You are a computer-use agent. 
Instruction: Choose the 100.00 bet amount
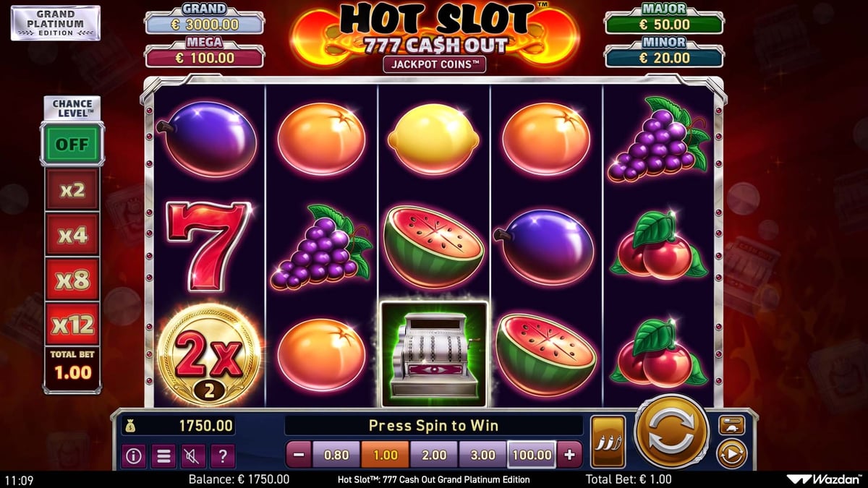coord(532,455)
